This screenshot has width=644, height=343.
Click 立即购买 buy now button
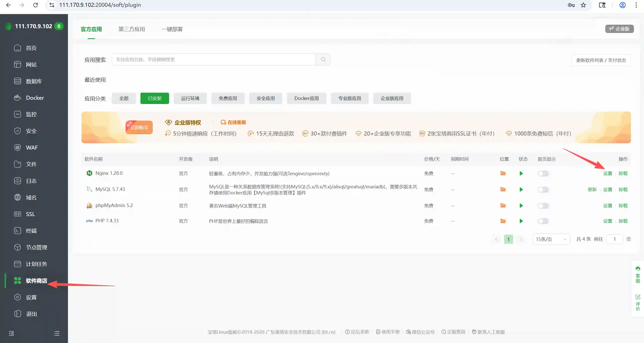click(139, 127)
